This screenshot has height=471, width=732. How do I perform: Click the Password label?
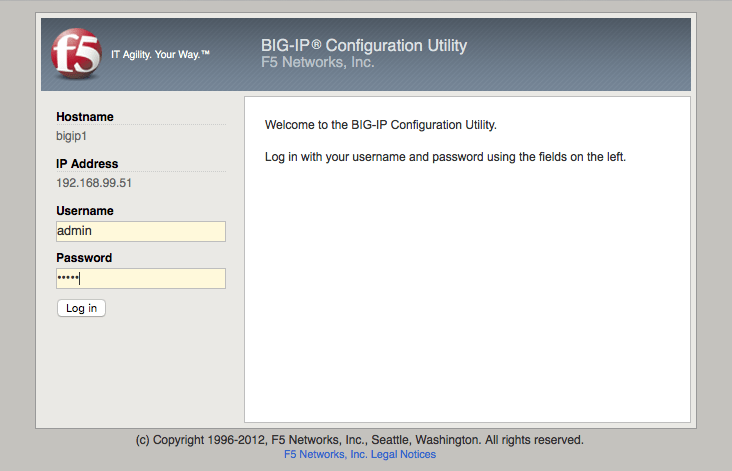tap(84, 258)
